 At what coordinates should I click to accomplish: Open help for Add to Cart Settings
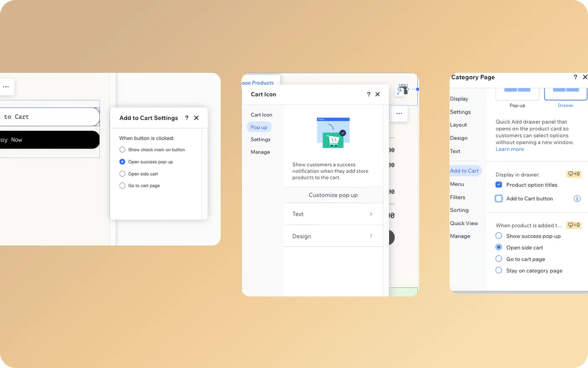pos(187,118)
